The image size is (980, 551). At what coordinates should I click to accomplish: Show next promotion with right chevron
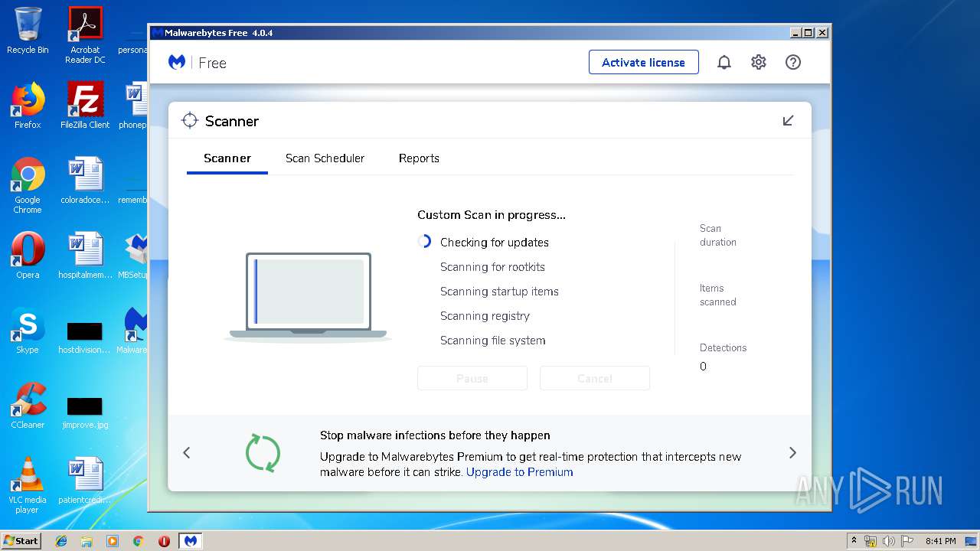pos(792,453)
